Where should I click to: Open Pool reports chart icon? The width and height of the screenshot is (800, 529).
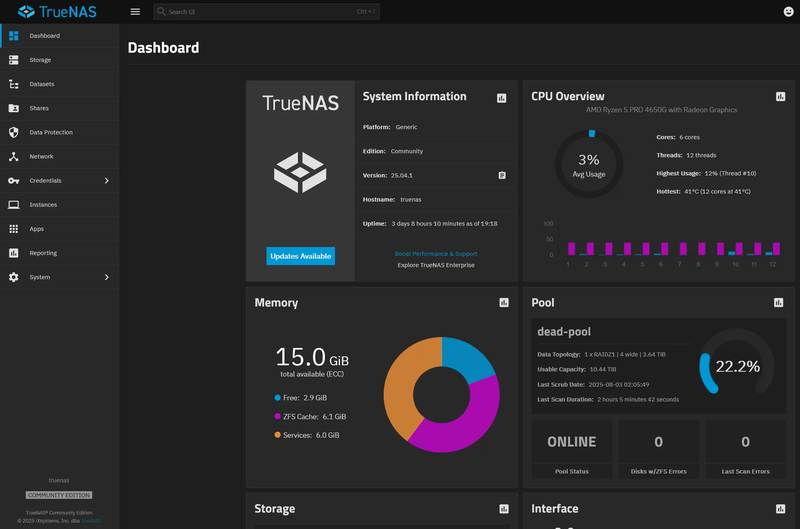tap(779, 303)
